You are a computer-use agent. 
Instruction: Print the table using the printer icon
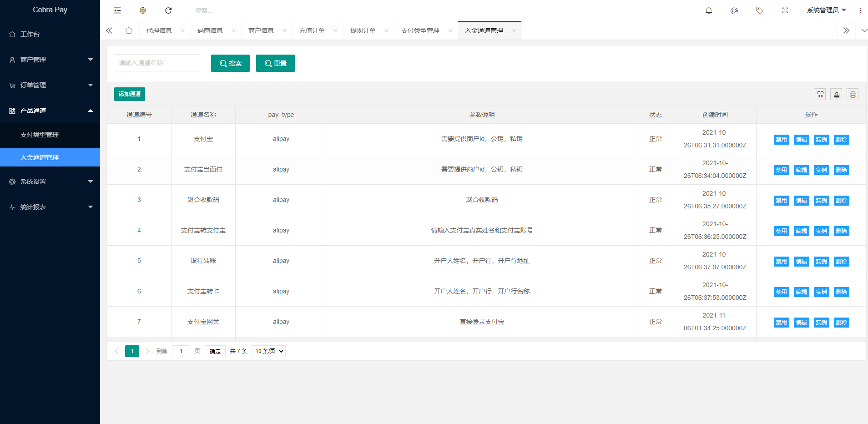coord(853,94)
